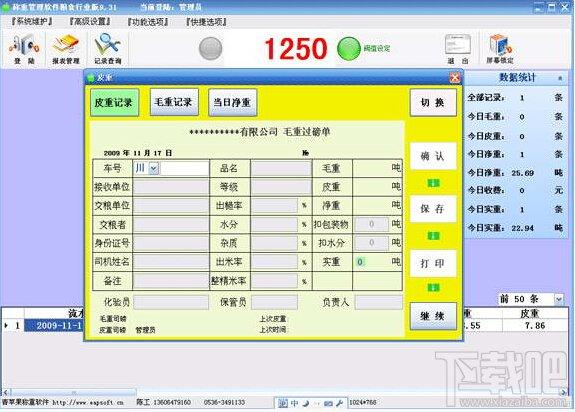Click the 登陆 login icon
Image resolution: width=575 pixels, height=412 pixels.
coord(24,49)
